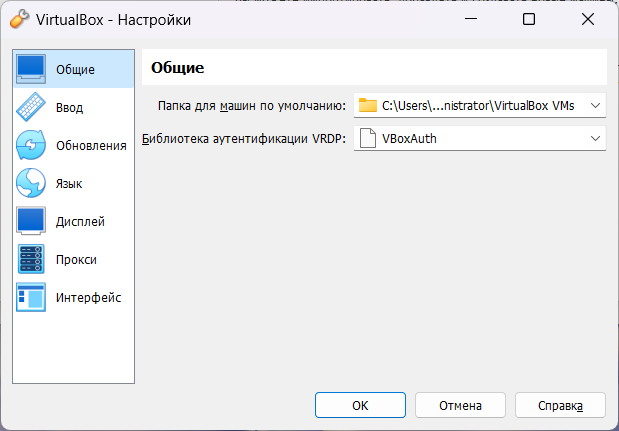Click the Папка для машин по умолчанию label

point(252,105)
